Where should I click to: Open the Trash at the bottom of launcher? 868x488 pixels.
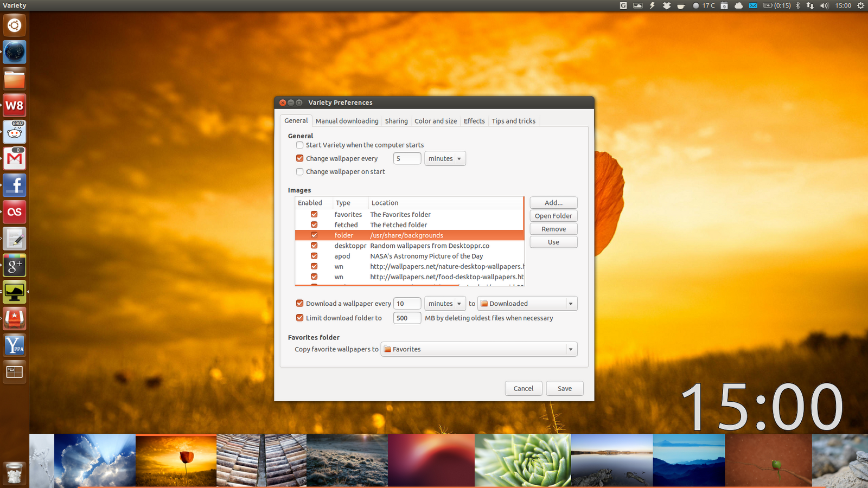(14, 473)
